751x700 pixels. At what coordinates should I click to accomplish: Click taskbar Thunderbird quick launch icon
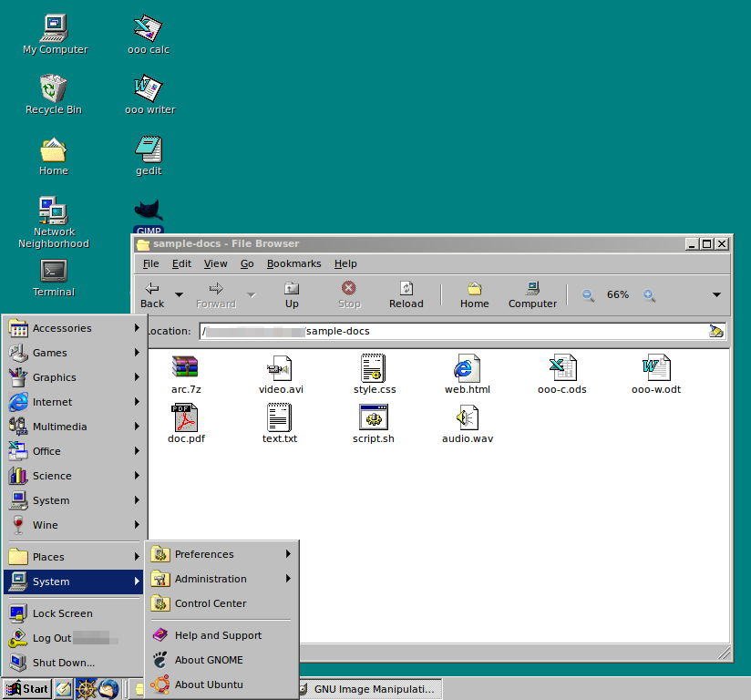108,689
